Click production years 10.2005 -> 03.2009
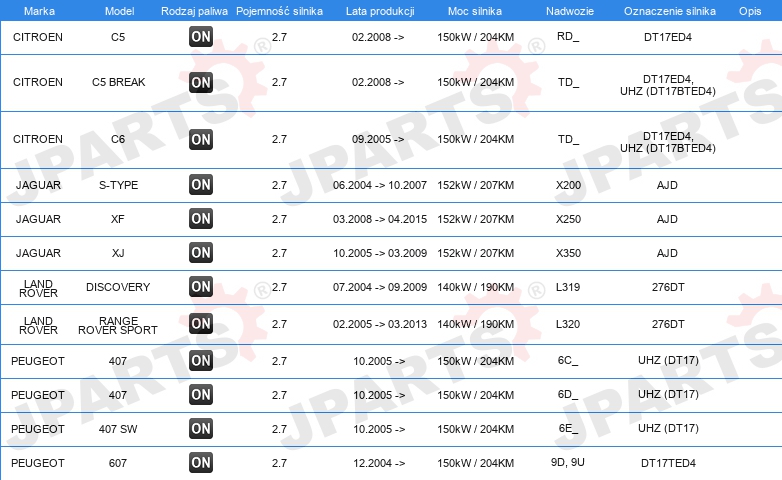Screen dimensions: 782x480 tap(380, 253)
